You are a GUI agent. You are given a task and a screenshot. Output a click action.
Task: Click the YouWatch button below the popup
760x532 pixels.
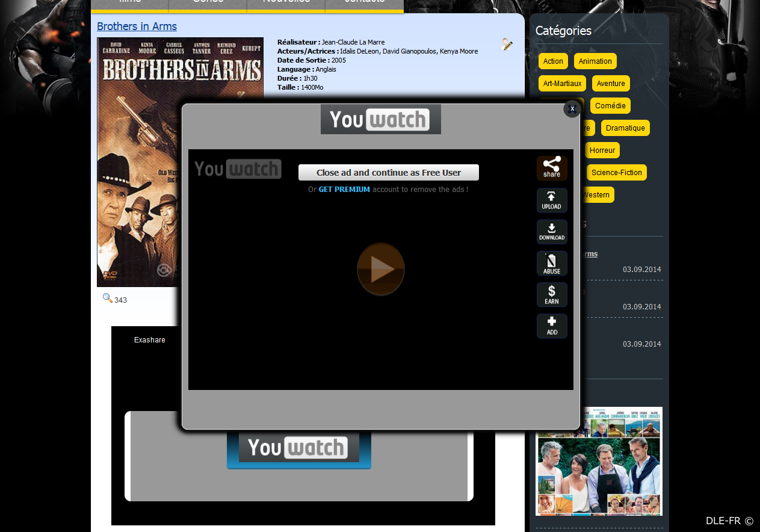(x=299, y=450)
